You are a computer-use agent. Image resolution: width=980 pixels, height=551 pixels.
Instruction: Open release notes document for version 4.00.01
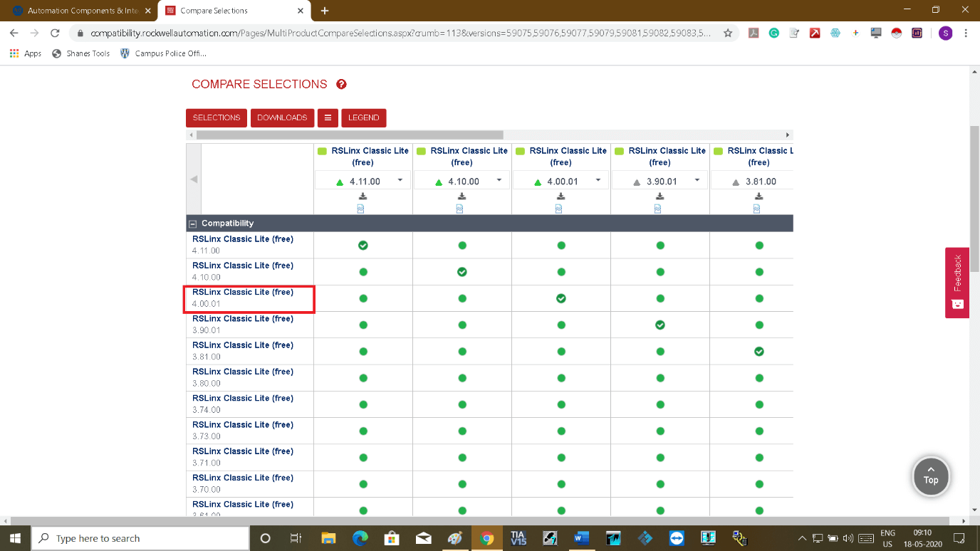tap(558, 209)
